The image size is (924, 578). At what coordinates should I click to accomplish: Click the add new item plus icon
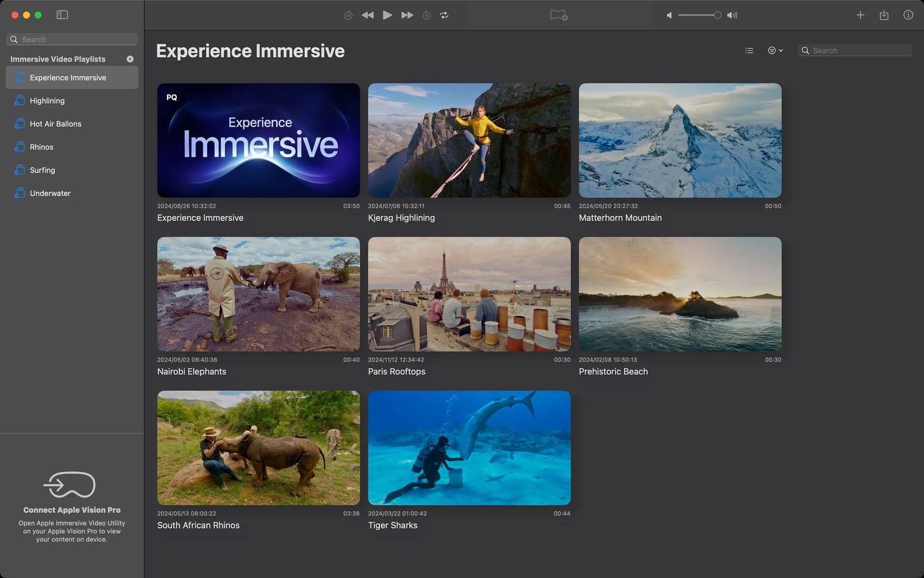tap(860, 15)
